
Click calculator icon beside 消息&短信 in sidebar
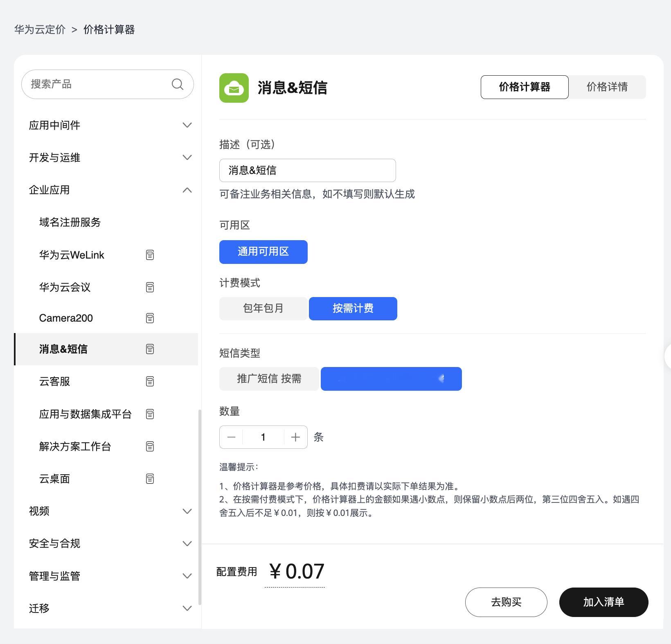pos(150,349)
